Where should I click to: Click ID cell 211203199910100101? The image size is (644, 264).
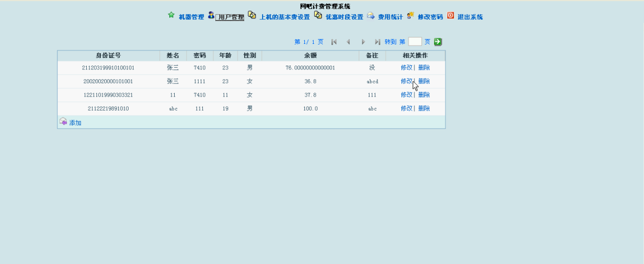[x=109, y=68]
